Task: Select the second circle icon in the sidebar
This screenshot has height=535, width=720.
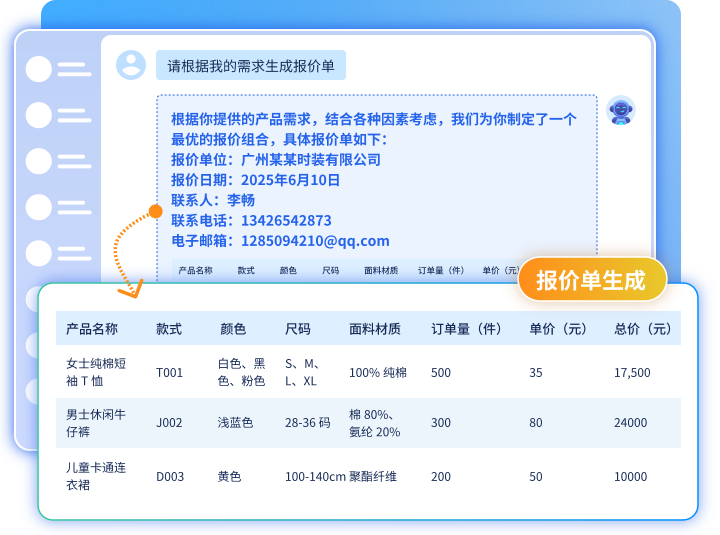Action: 38,115
